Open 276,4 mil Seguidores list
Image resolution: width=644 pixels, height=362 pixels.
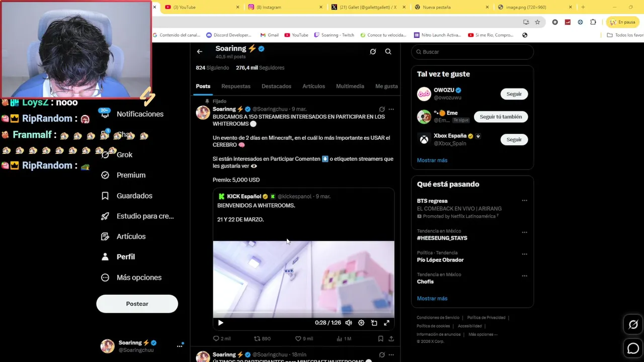click(x=260, y=68)
